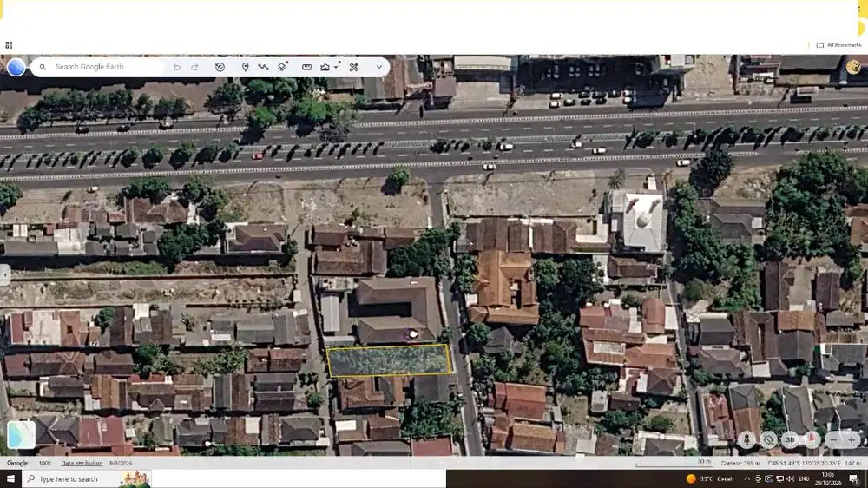Open the taskbar clock and calendar

(x=827, y=478)
